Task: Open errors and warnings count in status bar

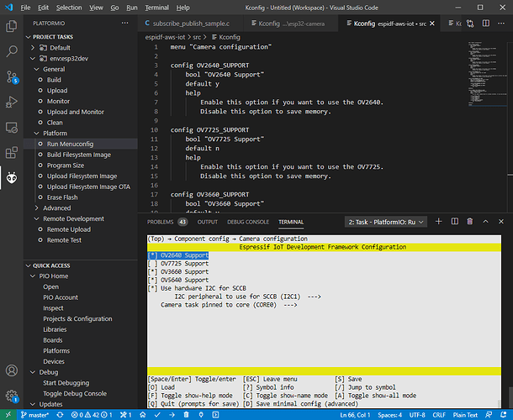Action: click(92, 415)
